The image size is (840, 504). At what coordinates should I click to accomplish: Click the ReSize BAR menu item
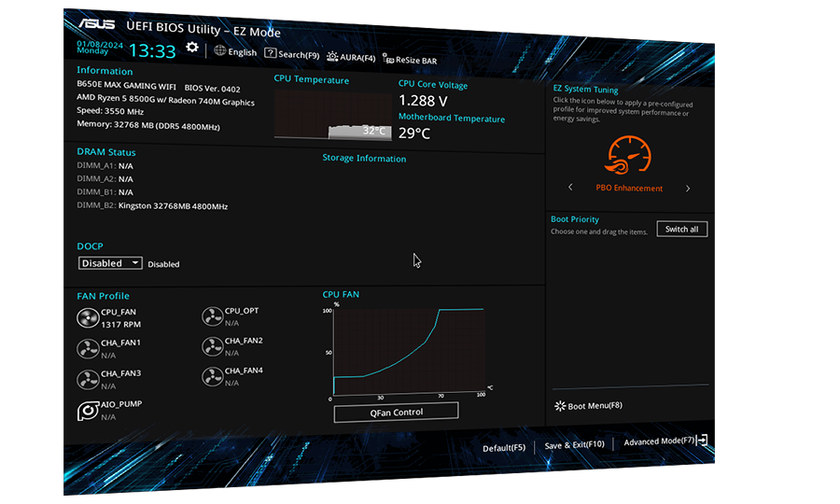pyautogui.click(x=416, y=61)
